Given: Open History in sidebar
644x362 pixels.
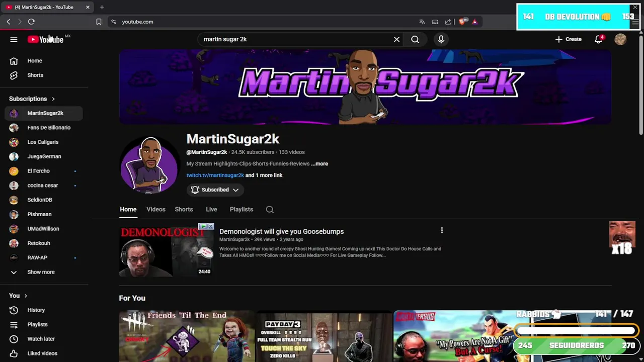Looking at the screenshot, I should click(44, 310).
